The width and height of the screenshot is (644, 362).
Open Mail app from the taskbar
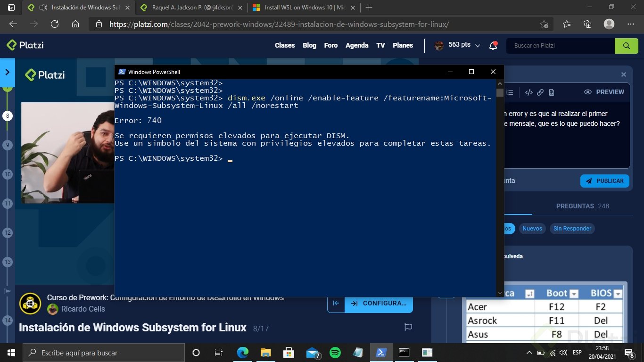tap(313, 353)
